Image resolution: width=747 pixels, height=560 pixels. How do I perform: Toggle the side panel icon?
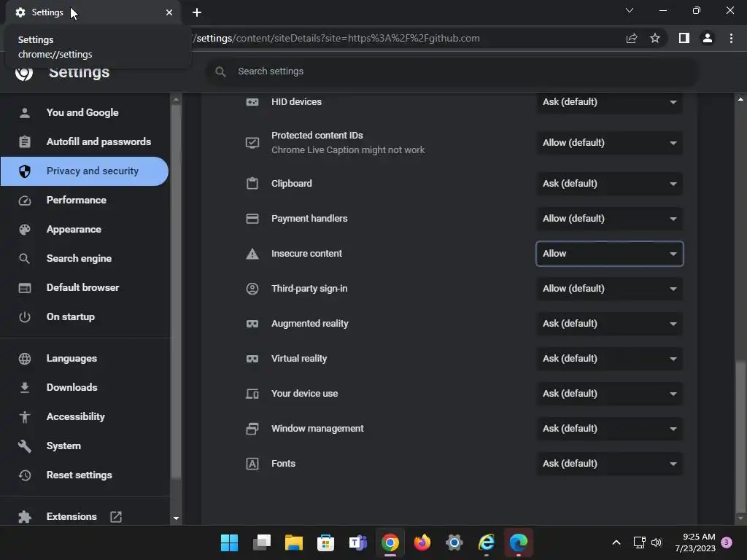(684, 38)
